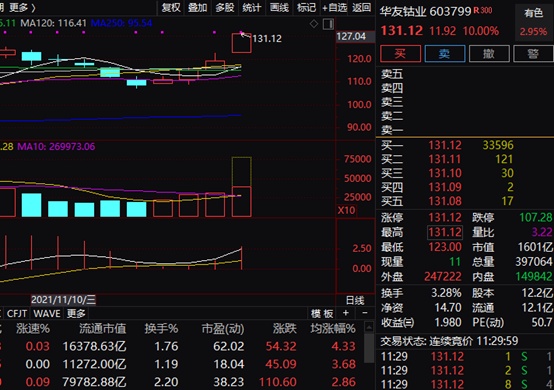Click the 交易状态: 连续竞价 status line
This screenshot has height=390, width=554.
449,341
